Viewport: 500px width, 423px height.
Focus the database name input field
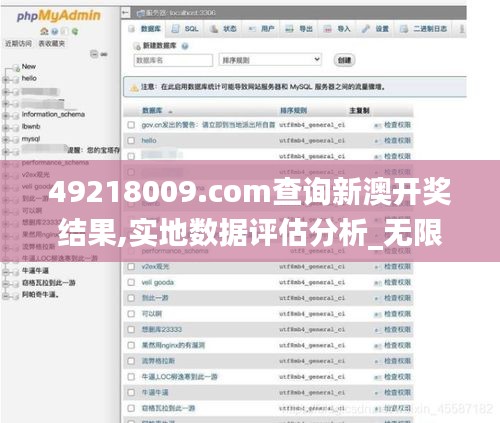pyautogui.click(x=173, y=60)
